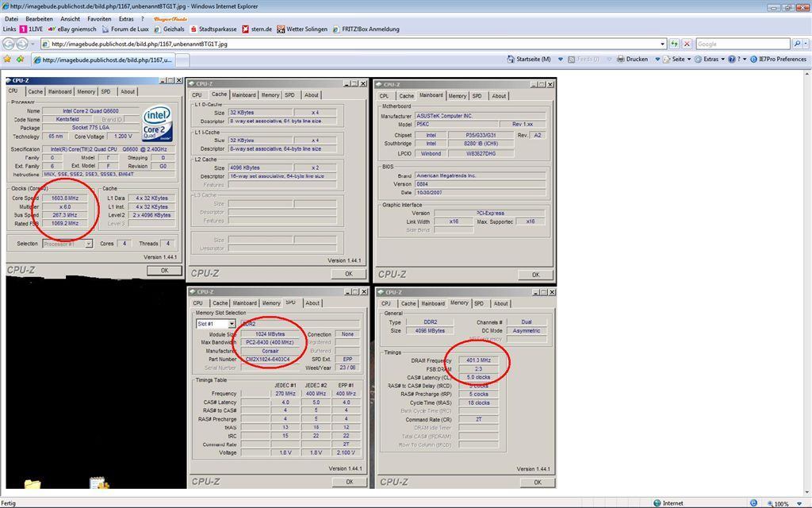Image resolution: width=812 pixels, height=508 pixels.
Task: Click the BuyerTools toolbar logo
Action: (170, 19)
